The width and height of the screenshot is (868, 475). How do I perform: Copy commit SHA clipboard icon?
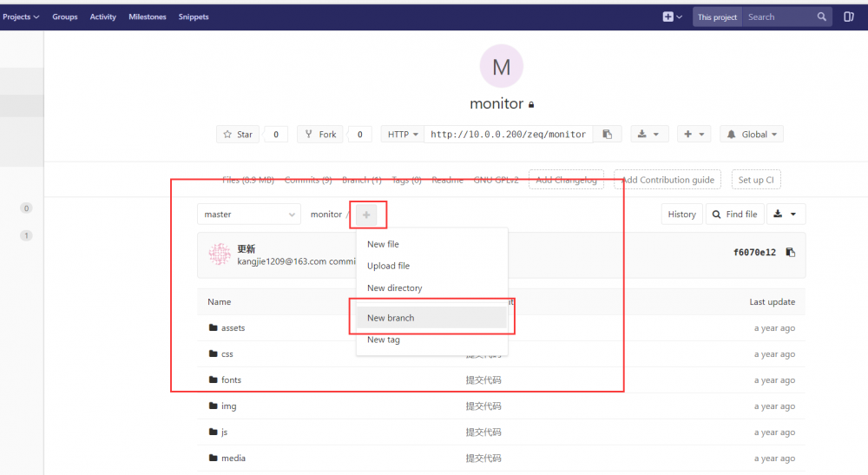tap(791, 253)
